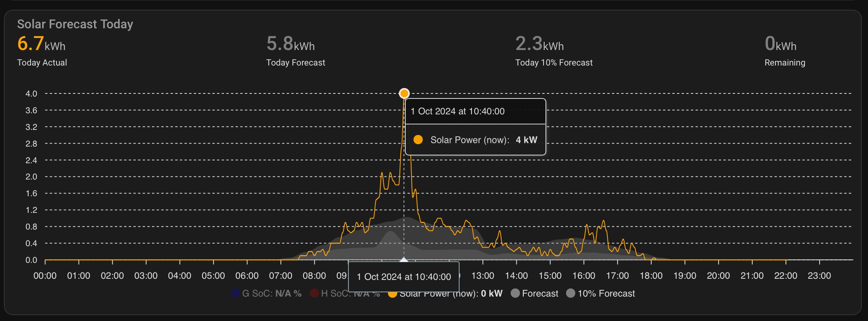
Task: Click the 05:00 time axis label
Action: (213, 276)
